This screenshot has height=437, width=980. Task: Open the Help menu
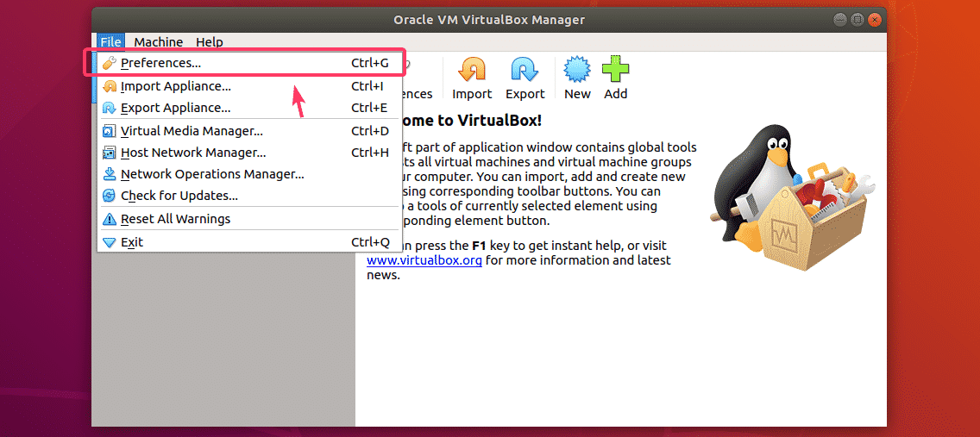(x=210, y=42)
